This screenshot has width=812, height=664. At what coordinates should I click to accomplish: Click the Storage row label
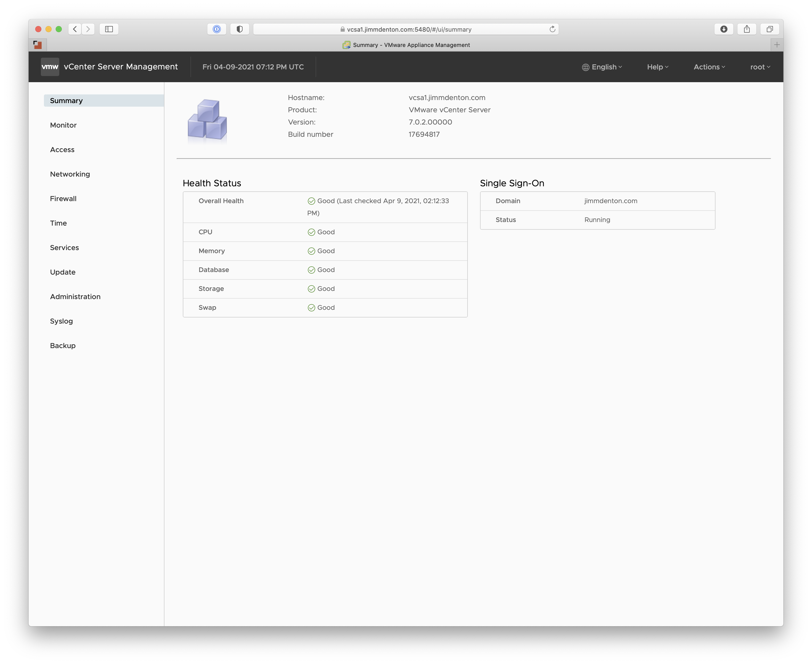(211, 288)
